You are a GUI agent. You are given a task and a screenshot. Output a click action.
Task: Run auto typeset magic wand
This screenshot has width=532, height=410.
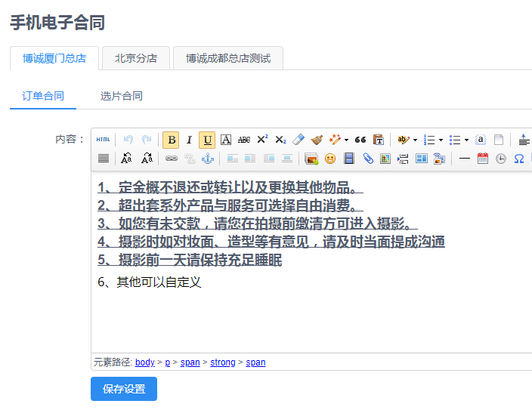tap(335, 140)
